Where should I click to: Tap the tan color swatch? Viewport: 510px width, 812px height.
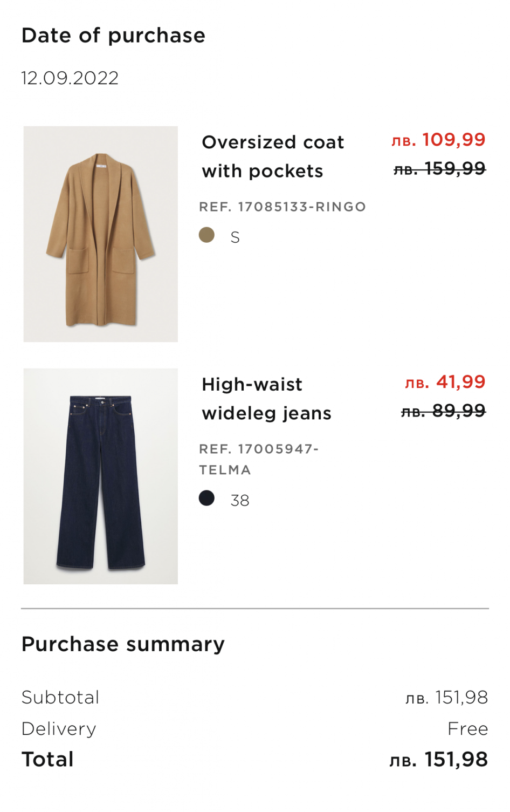coord(206,235)
